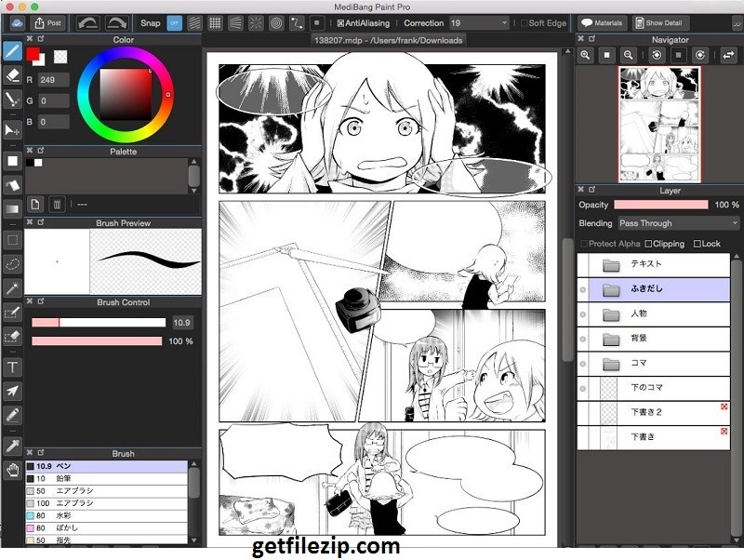Hide the コマ layer folder
Viewport: 744px width, 560px height.
pos(583,364)
